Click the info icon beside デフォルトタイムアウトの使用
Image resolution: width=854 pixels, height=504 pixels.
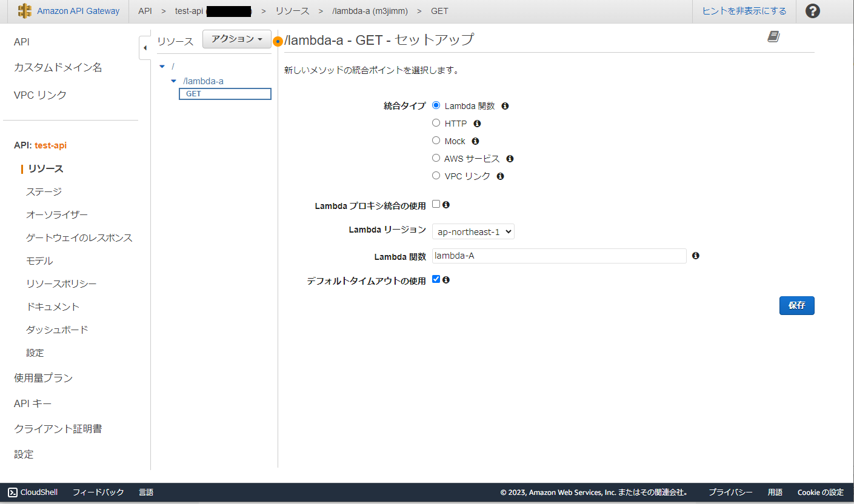point(447,279)
